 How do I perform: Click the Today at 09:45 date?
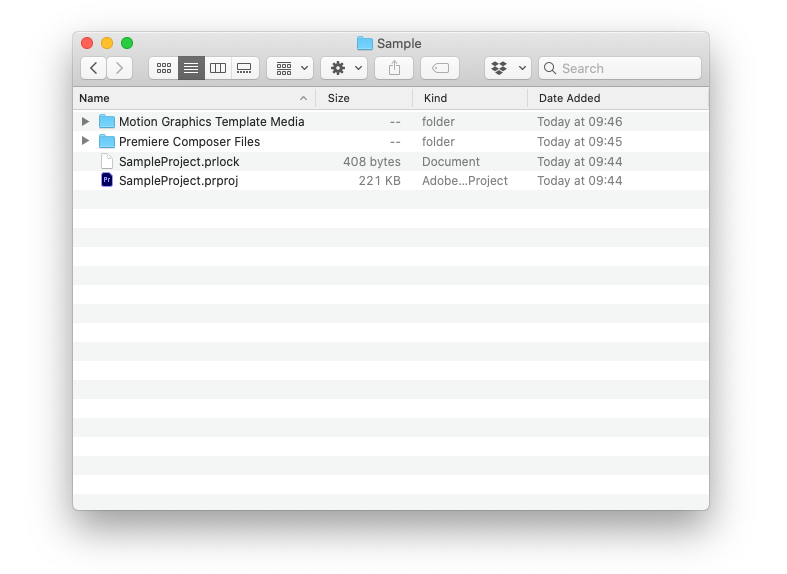coord(580,142)
